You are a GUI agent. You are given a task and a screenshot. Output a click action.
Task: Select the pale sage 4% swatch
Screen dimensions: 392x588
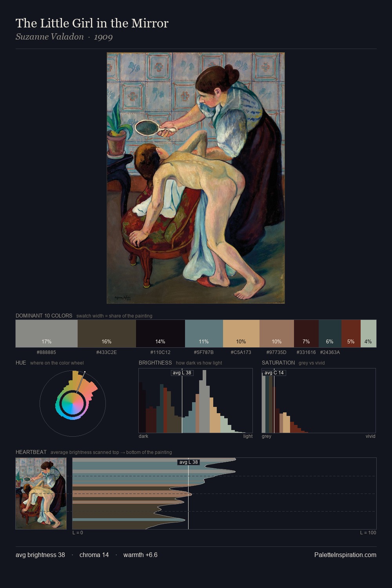click(368, 334)
